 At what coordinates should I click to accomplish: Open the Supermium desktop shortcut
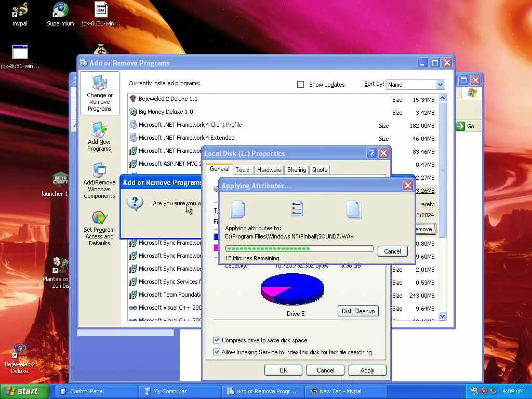(x=60, y=14)
